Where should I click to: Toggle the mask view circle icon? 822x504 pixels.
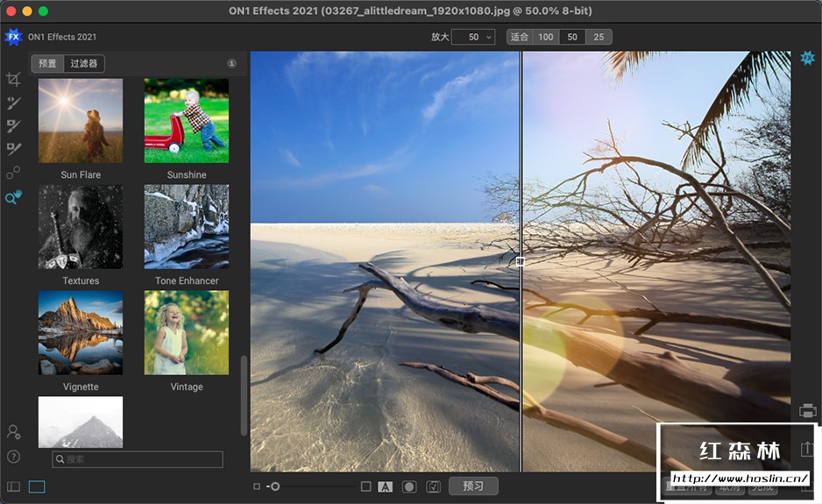409,486
